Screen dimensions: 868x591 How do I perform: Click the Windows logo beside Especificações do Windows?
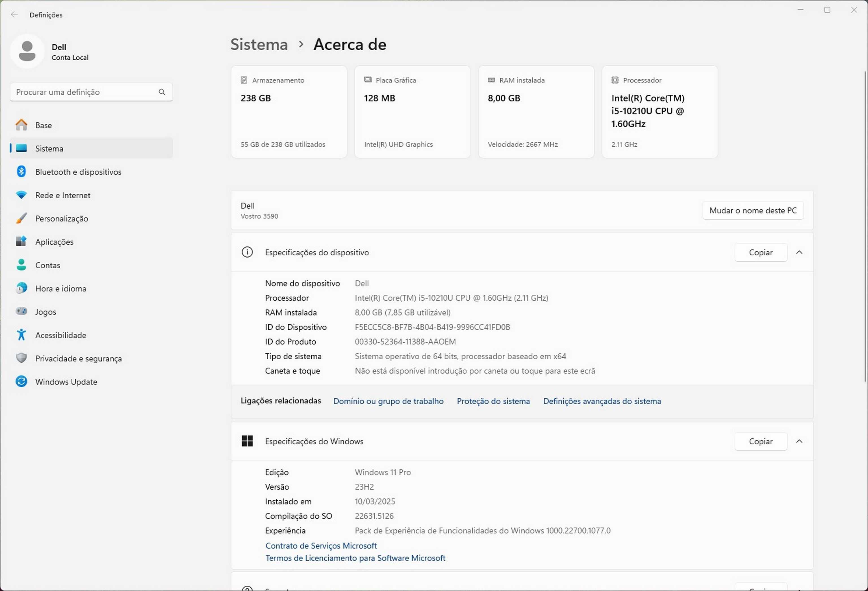tap(247, 441)
